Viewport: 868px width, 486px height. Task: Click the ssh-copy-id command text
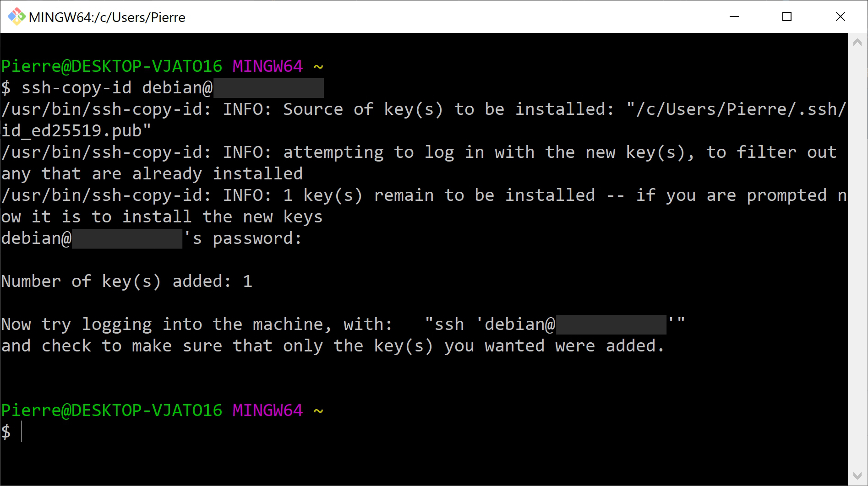click(x=76, y=88)
